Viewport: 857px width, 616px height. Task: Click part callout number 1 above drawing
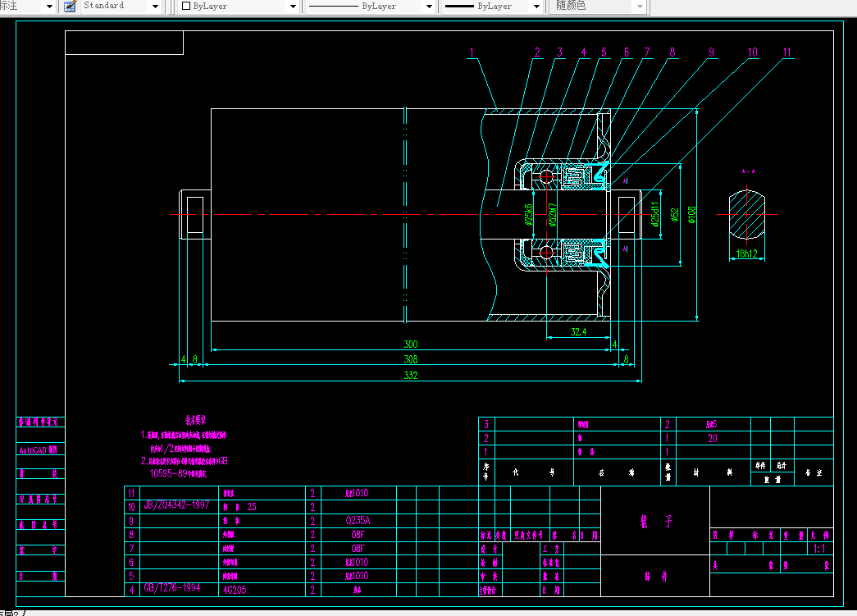click(x=472, y=52)
